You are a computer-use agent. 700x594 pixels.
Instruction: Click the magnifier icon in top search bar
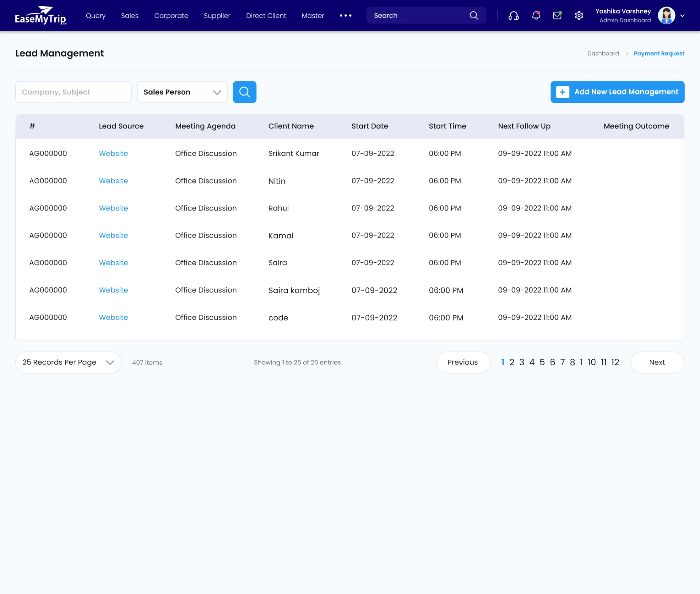coord(474,15)
